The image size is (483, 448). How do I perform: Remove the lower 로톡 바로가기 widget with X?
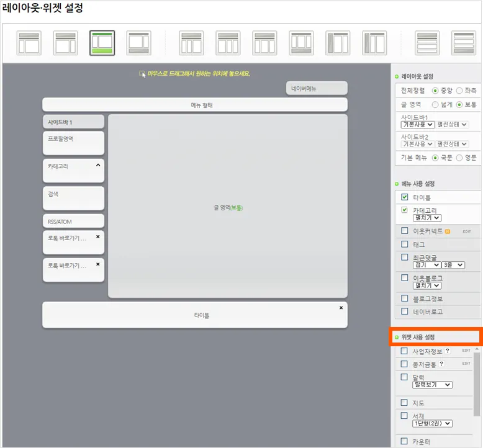click(98, 264)
